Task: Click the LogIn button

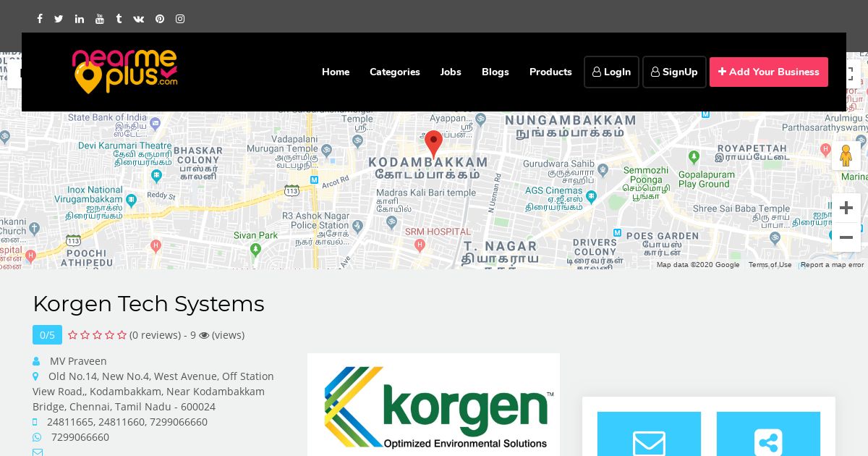Action: 611,72
